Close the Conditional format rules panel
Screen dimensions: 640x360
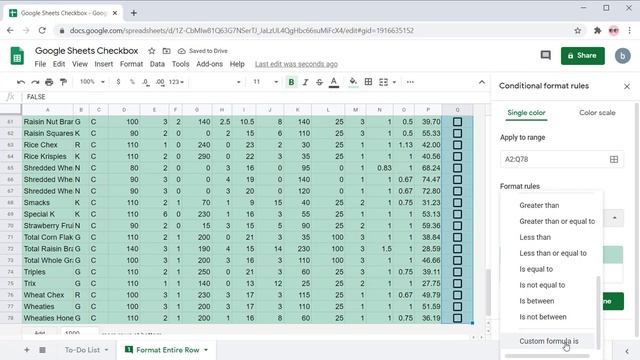(x=627, y=87)
